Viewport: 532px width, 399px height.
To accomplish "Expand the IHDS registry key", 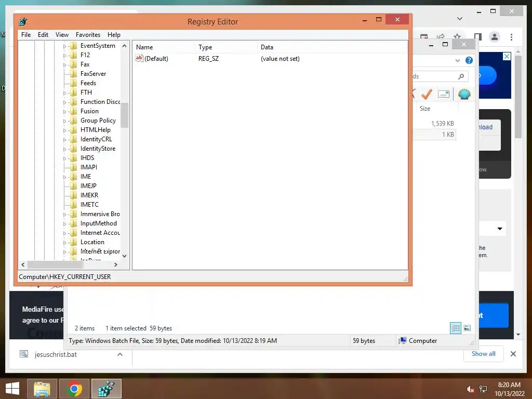I will (64, 158).
